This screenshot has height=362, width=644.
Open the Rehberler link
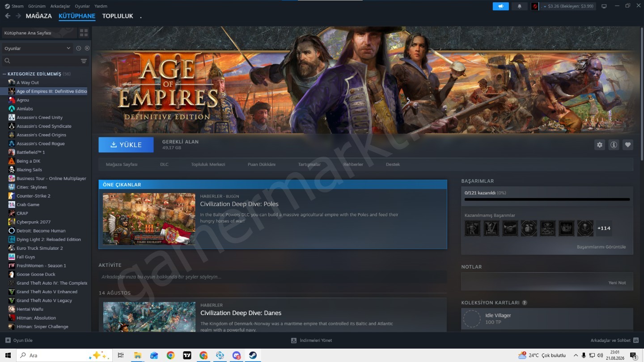pos(353,164)
